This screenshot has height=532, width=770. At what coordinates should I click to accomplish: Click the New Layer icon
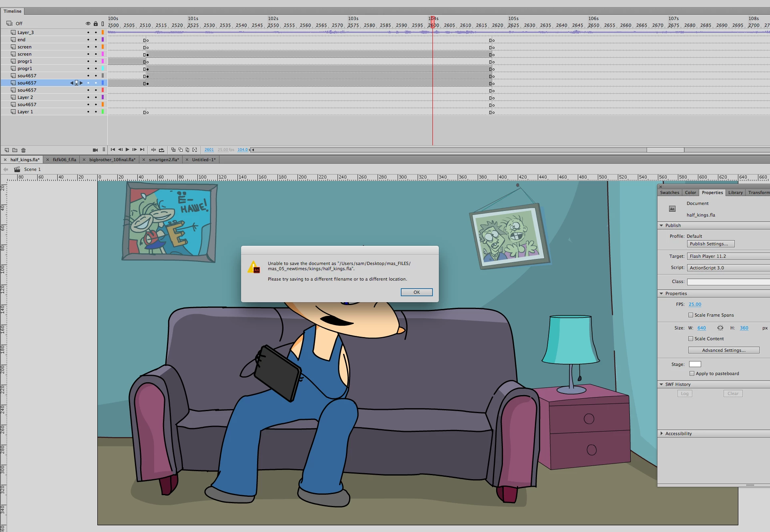7,150
